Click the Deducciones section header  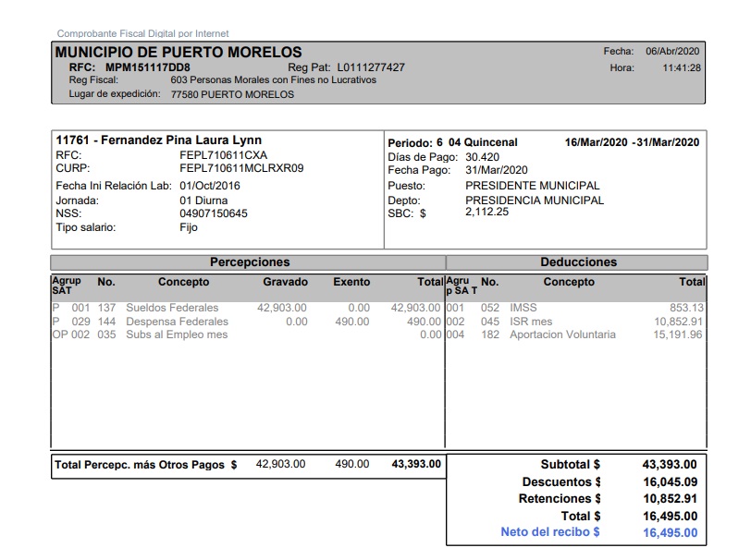[578, 262]
